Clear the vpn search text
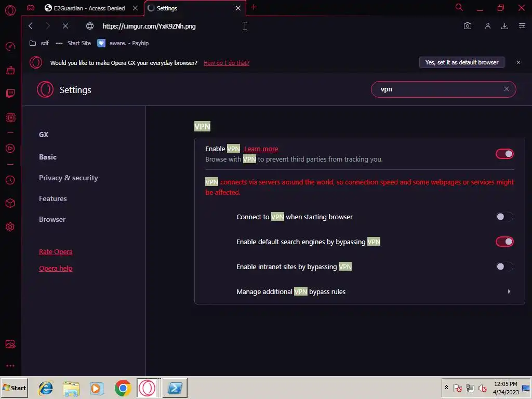The image size is (532, 399). tap(506, 89)
